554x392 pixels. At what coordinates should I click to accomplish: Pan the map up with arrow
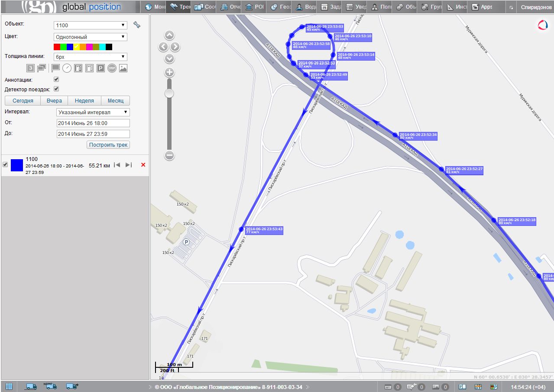pos(169,35)
